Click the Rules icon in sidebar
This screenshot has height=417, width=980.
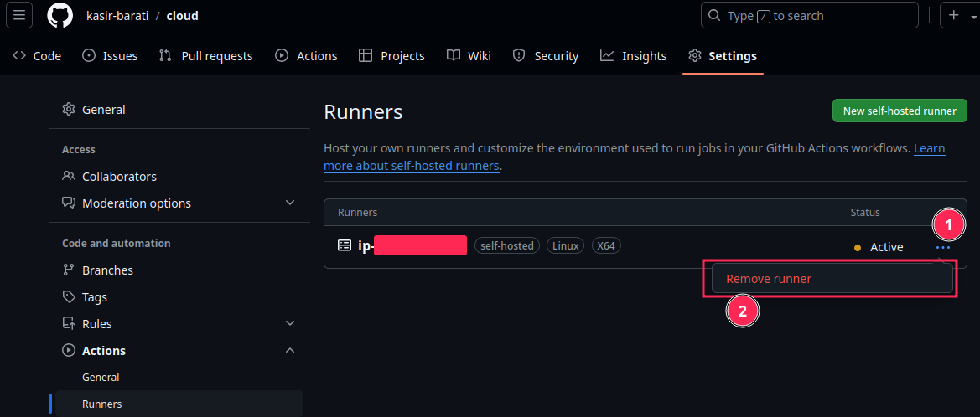coord(69,323)
